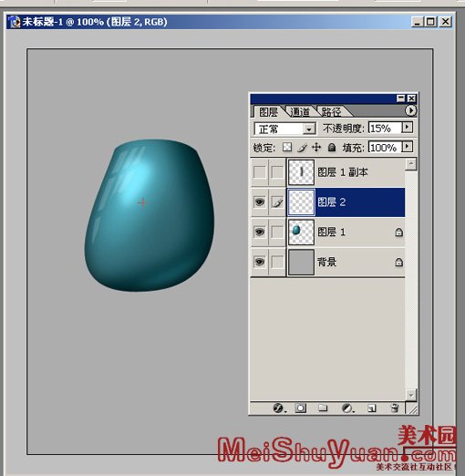
Task: Hide 图层 1 using eye icon
Action: tap(260, 232)
